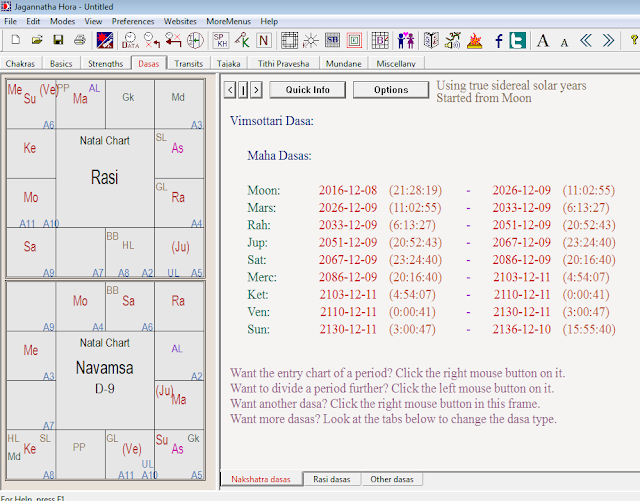Screen dimensions: 640x501
Task: Switch to the Rasi dasas bottom tab
Action: click(x=331, y=479)
